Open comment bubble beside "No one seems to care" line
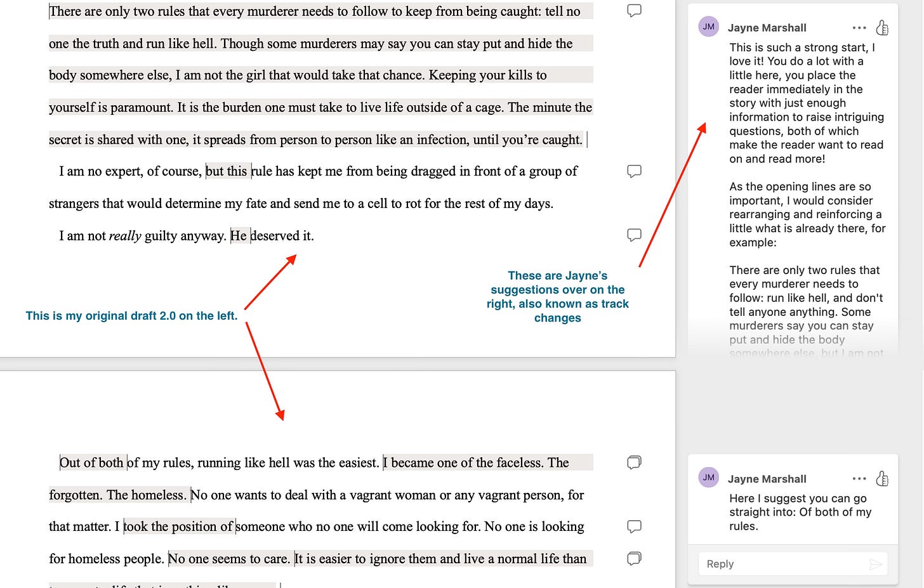The height and width of the screenshot is (588, 924). click(x=634, y=558)
